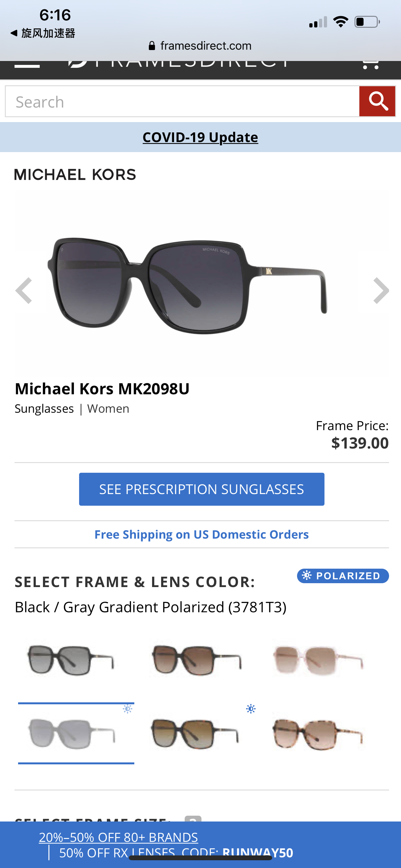Tap the frame size help question icon
Viewport: 401px width, 868px height.
point(193,819)
